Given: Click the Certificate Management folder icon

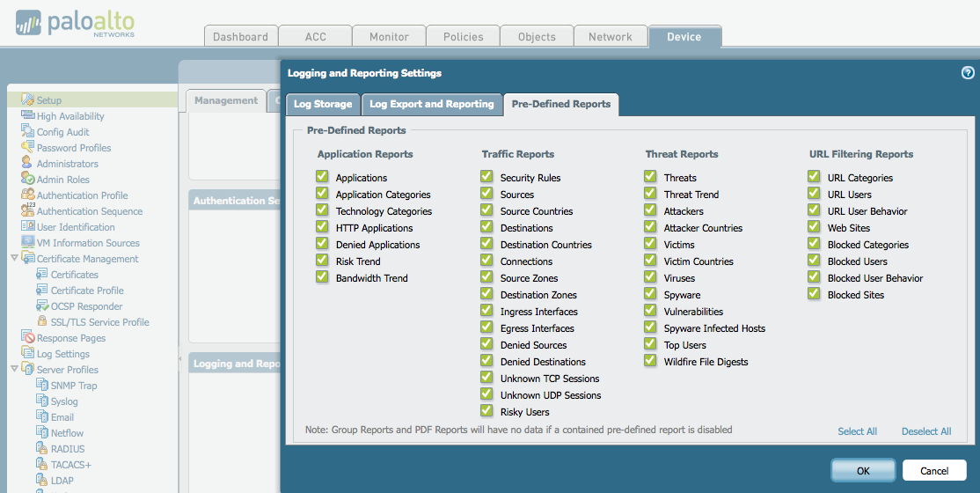Looking at the screenshot, I should click(27, 259).
